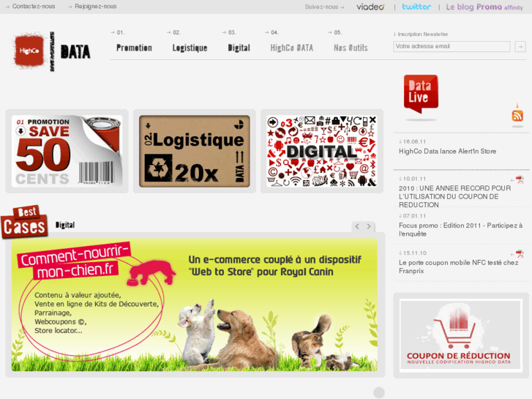Open the Viadeo social link
Screen dimensions: 532x399
click(x=370, y=7)
